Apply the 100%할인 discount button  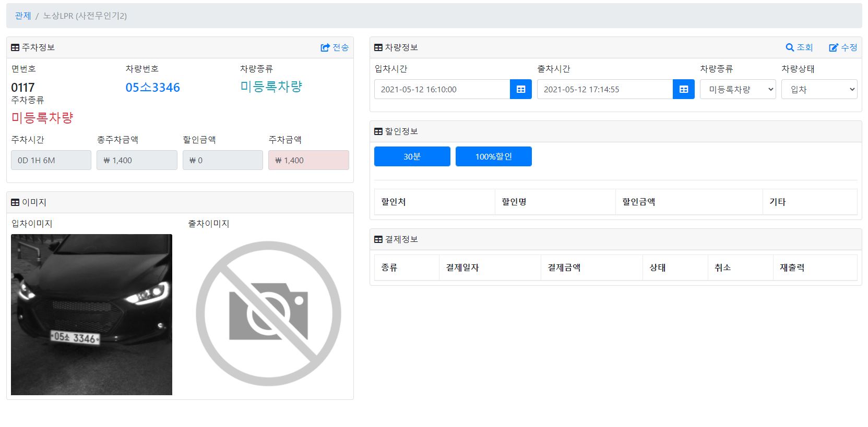[494, 156]
